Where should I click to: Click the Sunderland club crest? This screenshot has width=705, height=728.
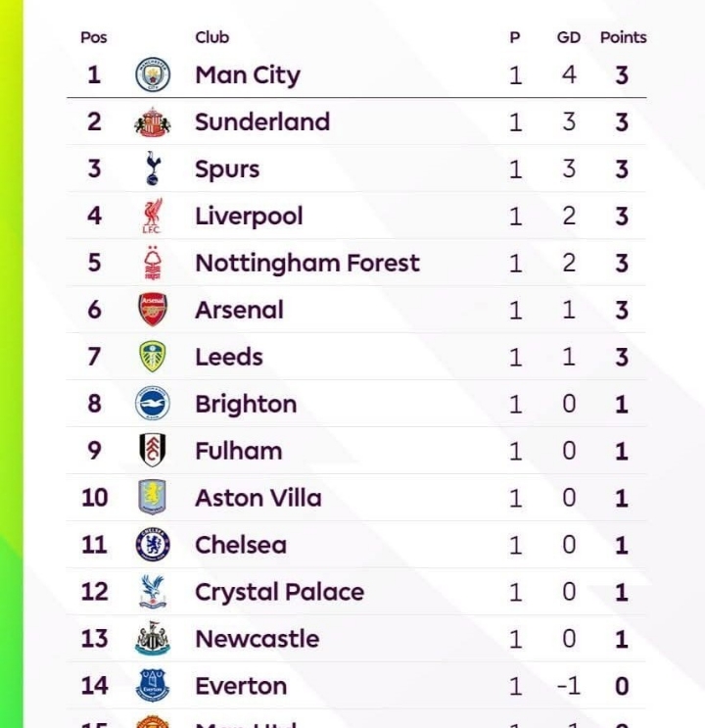(153, 122)
